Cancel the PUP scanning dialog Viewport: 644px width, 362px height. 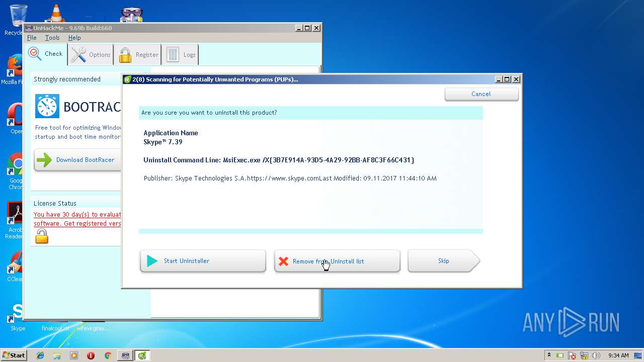(481, 94)
